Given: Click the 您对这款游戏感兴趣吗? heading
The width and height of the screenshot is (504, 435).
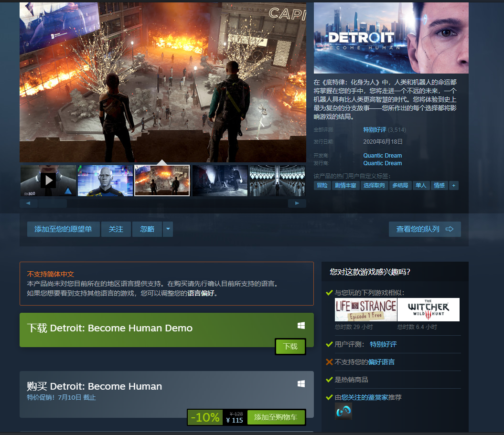Looking at the screenshot, I should [x=370, y=272].
